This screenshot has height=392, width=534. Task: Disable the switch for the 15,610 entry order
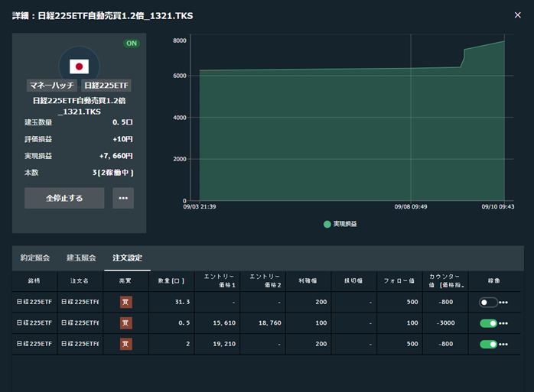click(488, 323)
